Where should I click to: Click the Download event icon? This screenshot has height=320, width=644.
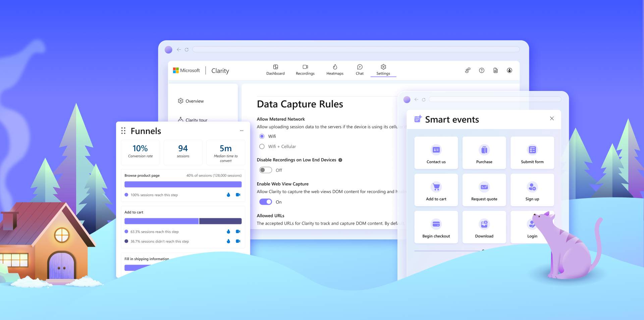tap(484, 224)
